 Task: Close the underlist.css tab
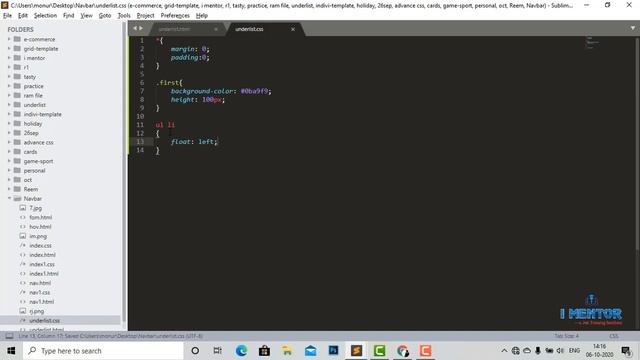tap(293, 29)
